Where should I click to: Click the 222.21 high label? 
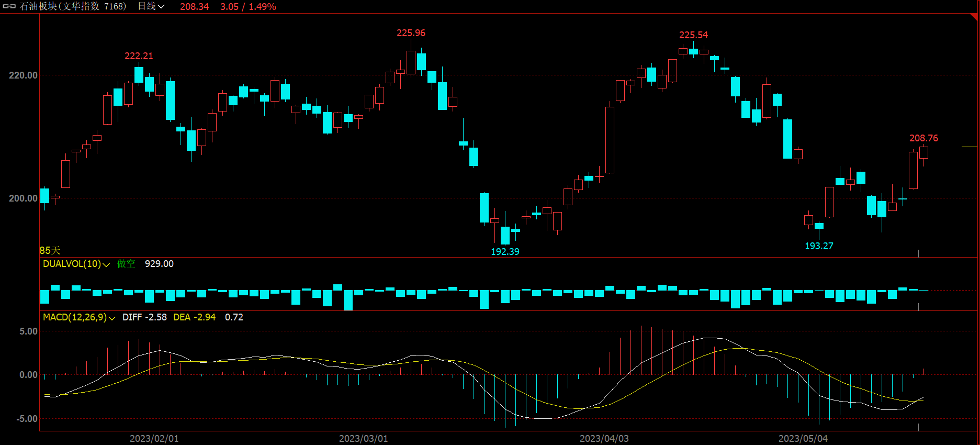pos(139,56)
